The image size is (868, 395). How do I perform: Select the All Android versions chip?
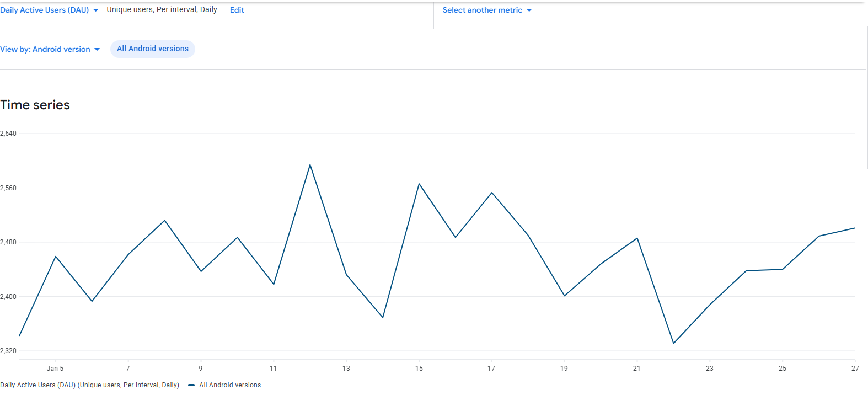(x=153, y=49)
